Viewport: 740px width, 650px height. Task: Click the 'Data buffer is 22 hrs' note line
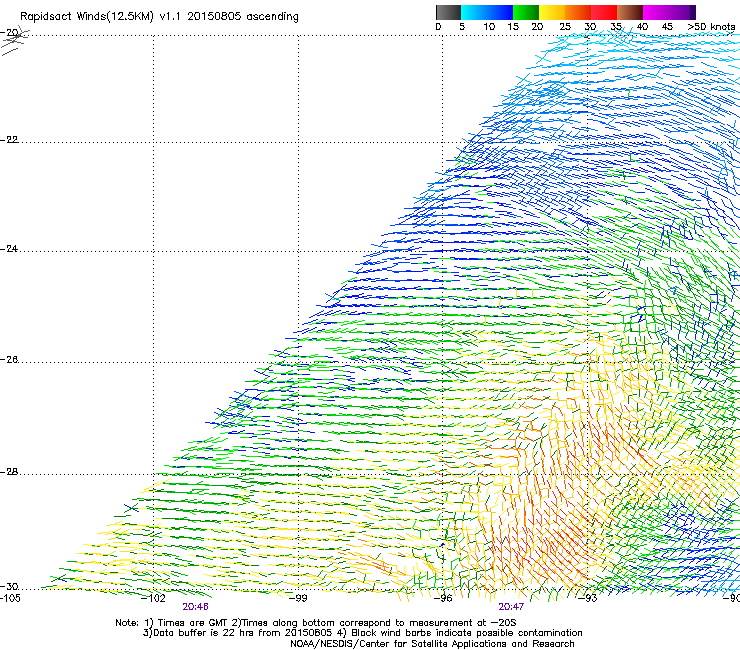click(362, 633)
